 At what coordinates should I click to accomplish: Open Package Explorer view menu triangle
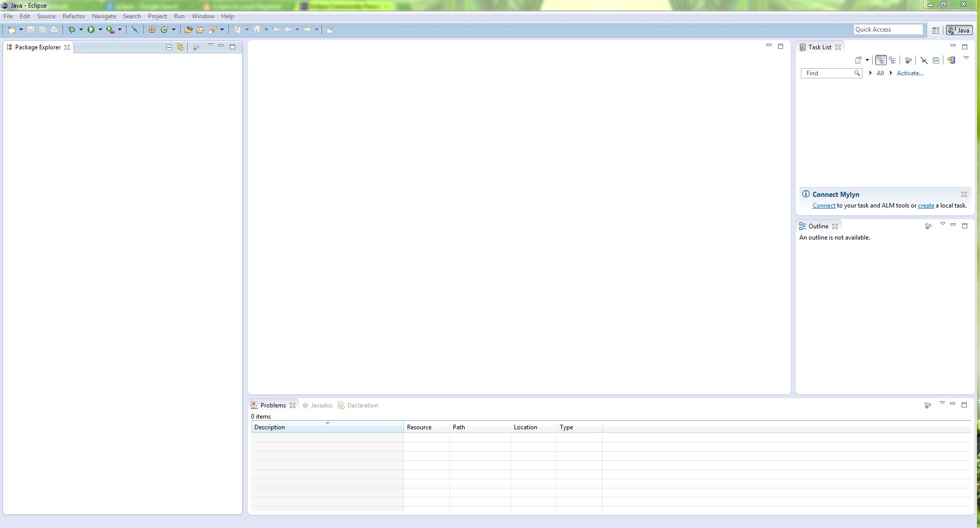pos(210,45)
